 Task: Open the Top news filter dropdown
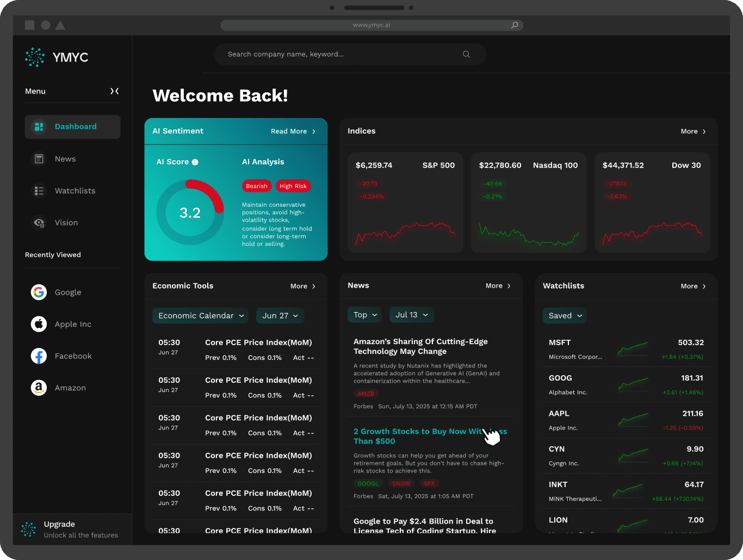pos(364,315)
